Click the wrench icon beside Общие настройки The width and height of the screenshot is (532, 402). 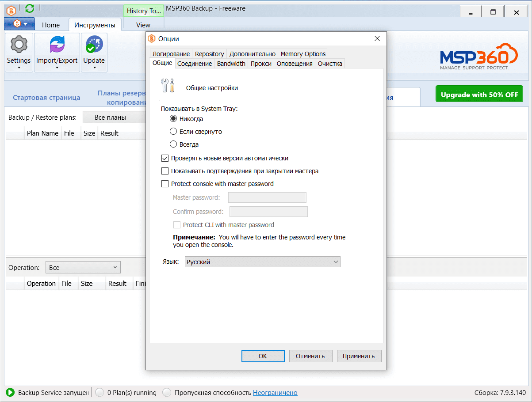coord(168,85)
